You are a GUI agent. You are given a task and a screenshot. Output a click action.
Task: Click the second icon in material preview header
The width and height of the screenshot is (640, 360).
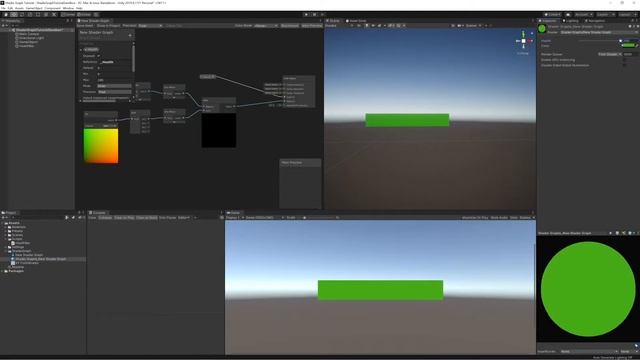click(x=618, y=233)
